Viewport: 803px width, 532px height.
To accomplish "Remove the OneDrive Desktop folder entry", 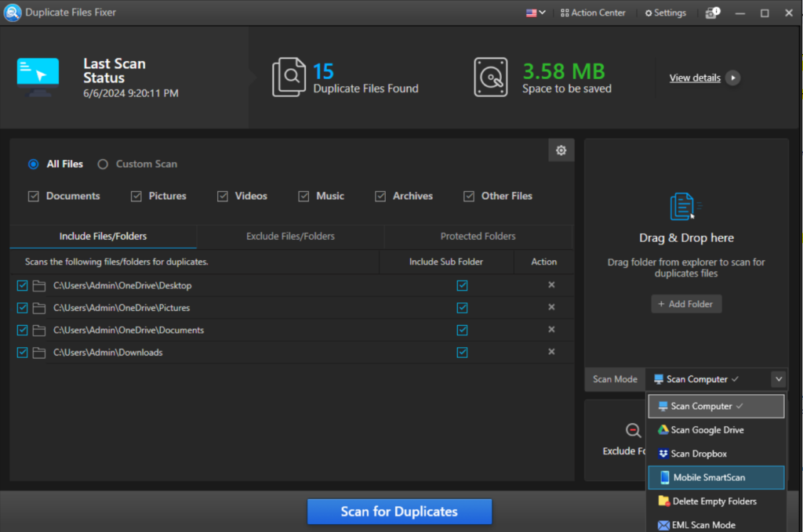I will [x=551, y=285].
